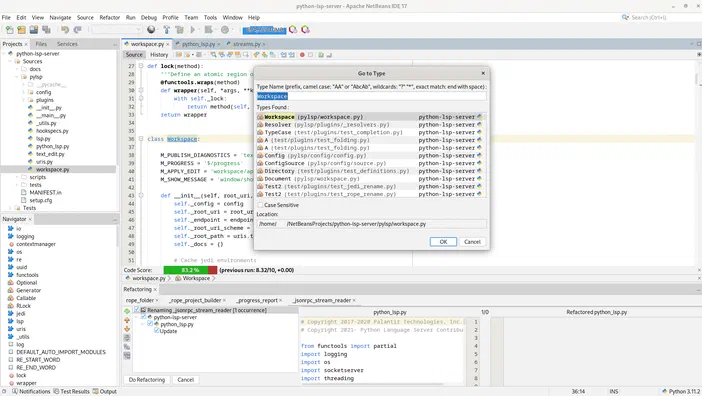Open the _progress_report refactoring tab

pos(257,300)
